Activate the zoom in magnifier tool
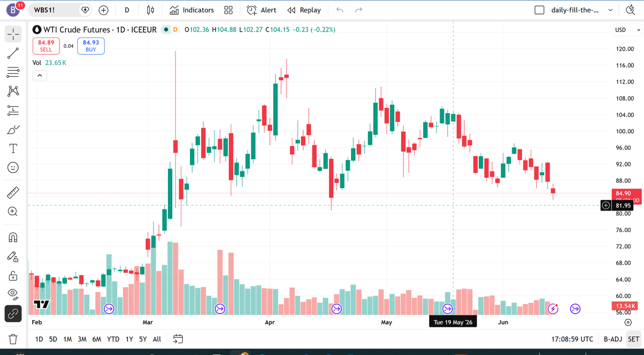The width and height of the screenshot is (644, 355). (13, 211)
